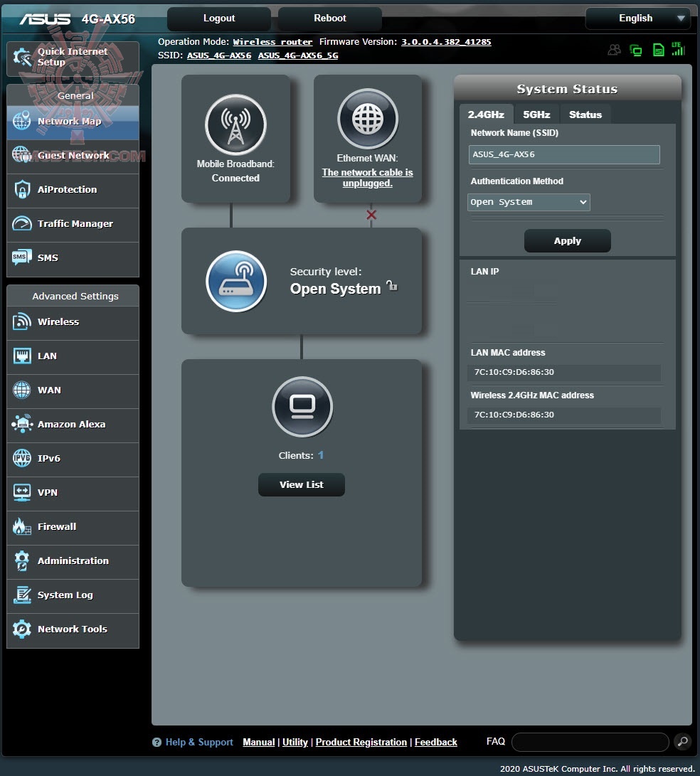
Task: Expand the Authentication Method dropdown
Action: point(529,202)
